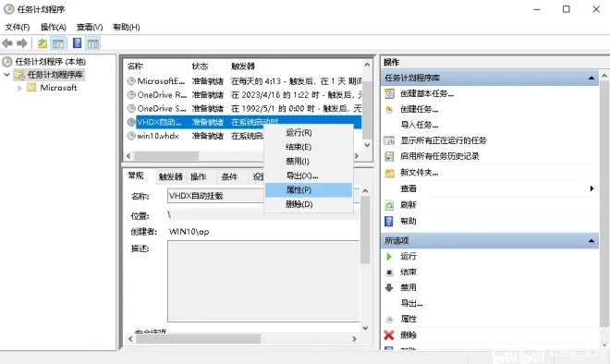Click the 新文件夹 folder icon
The height and width of the screenshot is (364, 610).
click(389, 173)
